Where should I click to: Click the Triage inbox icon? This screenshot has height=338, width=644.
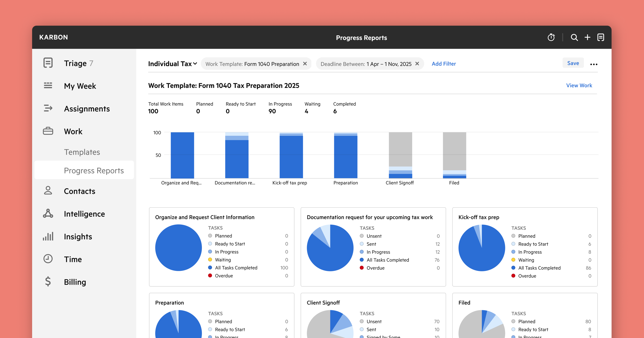[x=48, y=63]
